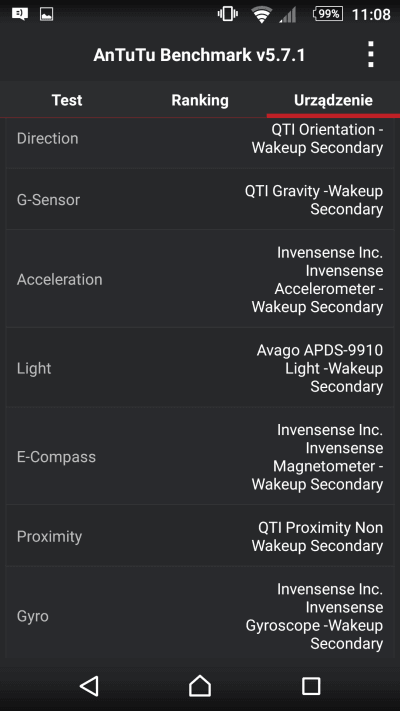Select the Gyro gyroscope row
Image resolution: width=400 pixels, height=711 pixels.
click(200, 616)
